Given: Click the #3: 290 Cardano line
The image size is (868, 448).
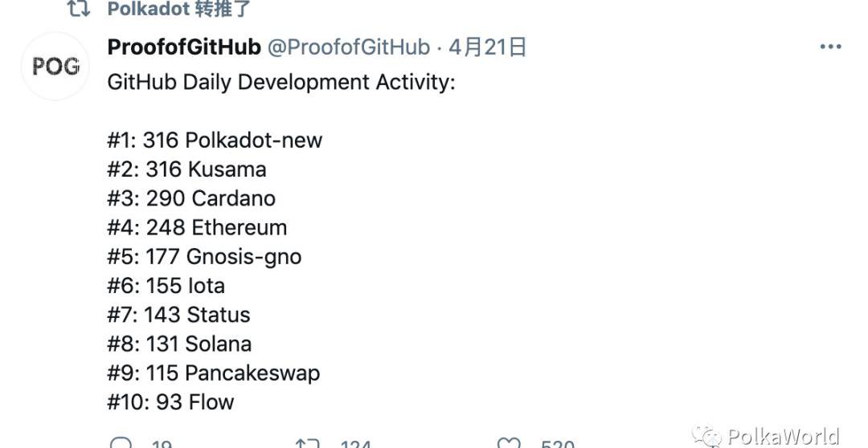Looking at the screenshot, I should point(191,198).
